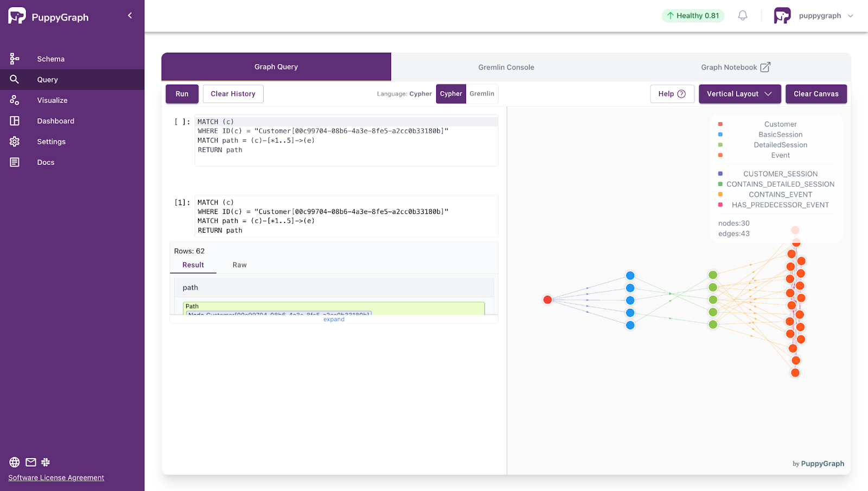Open Dashboard from the sidebar menu
This screenshot has height=491, width=868.
coord(55,120)
